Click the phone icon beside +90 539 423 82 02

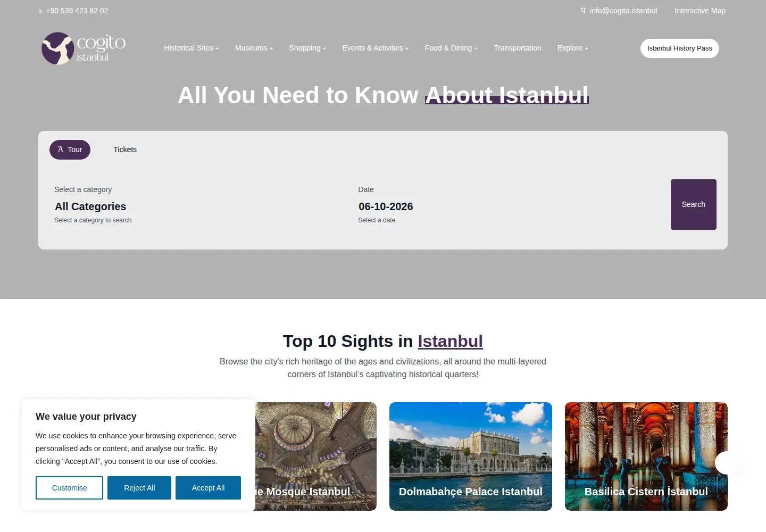[x=40, y=11]
